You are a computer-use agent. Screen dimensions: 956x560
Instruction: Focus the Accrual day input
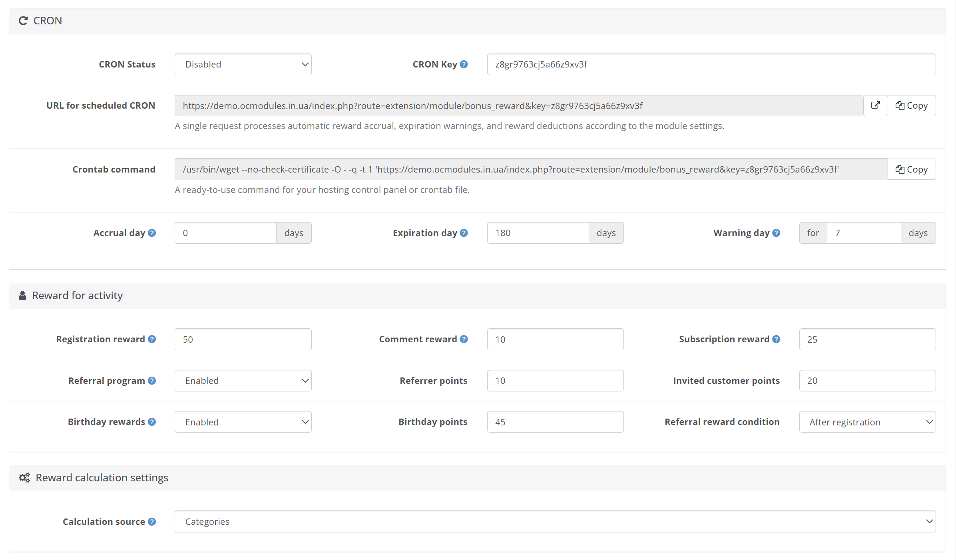pyautogui.click(x=225, y=233)
